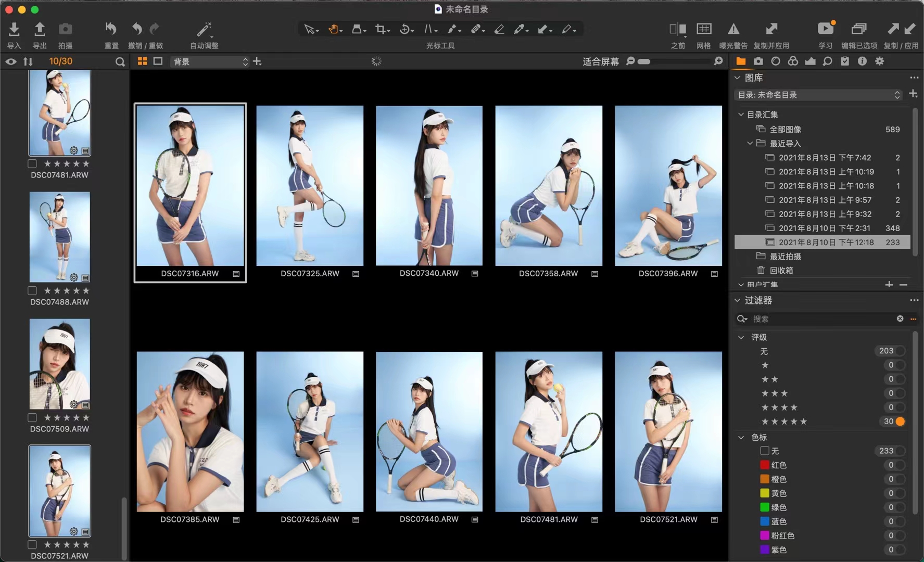Select the DSC07358.ARW thumbnail
924x562 pixels.
pos(549,186)
